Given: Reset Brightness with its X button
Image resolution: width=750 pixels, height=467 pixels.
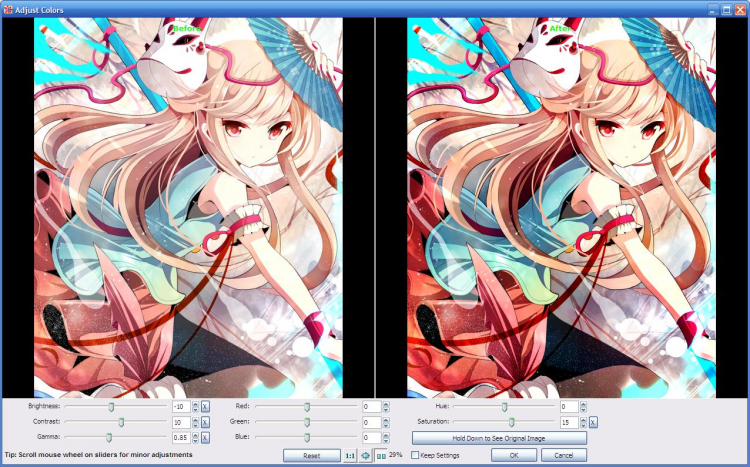Looking at the screenshot, I should tap(205, 407).
